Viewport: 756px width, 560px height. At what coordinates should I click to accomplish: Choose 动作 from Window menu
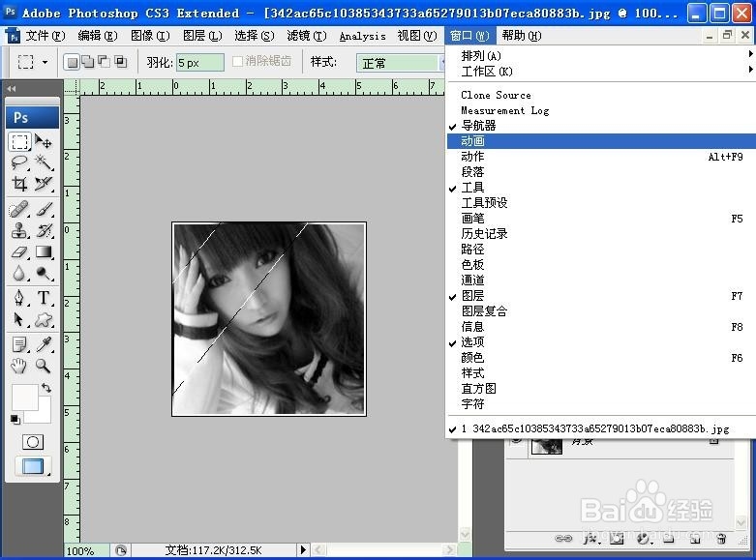601,157
